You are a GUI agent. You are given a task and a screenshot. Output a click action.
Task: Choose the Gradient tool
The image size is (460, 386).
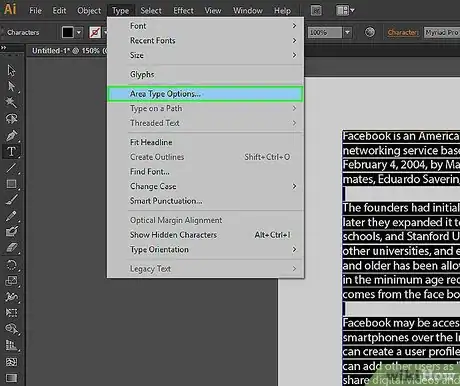tap(11, 378)
